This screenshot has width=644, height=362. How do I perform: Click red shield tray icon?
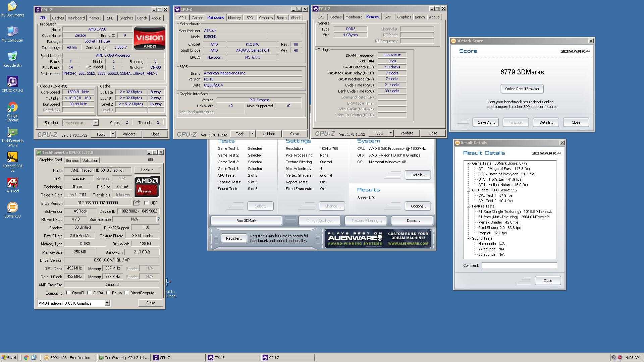(x=620, y=358)
